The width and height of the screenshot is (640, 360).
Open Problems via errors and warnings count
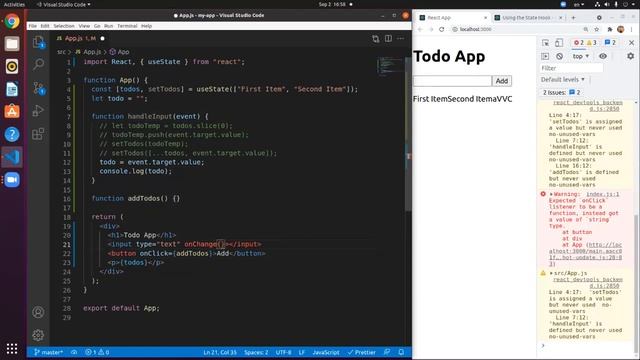click(x=97, y=352)
